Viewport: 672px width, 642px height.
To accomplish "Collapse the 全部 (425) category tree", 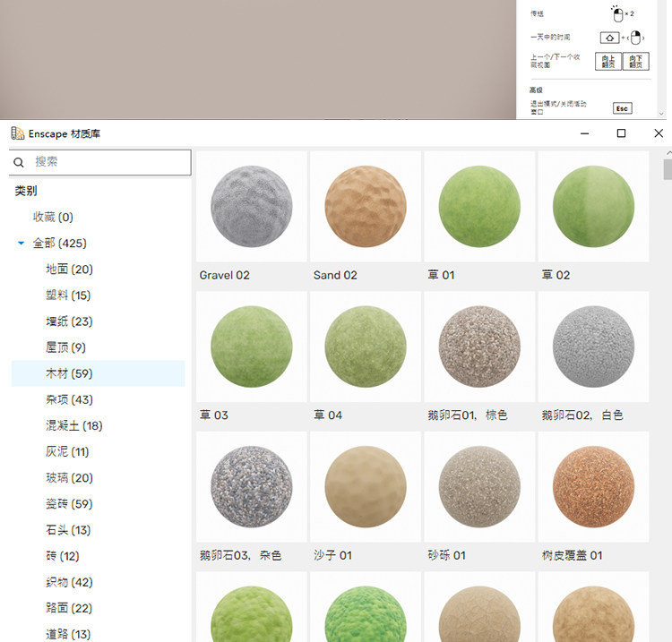I will click(x=21, y=244).
